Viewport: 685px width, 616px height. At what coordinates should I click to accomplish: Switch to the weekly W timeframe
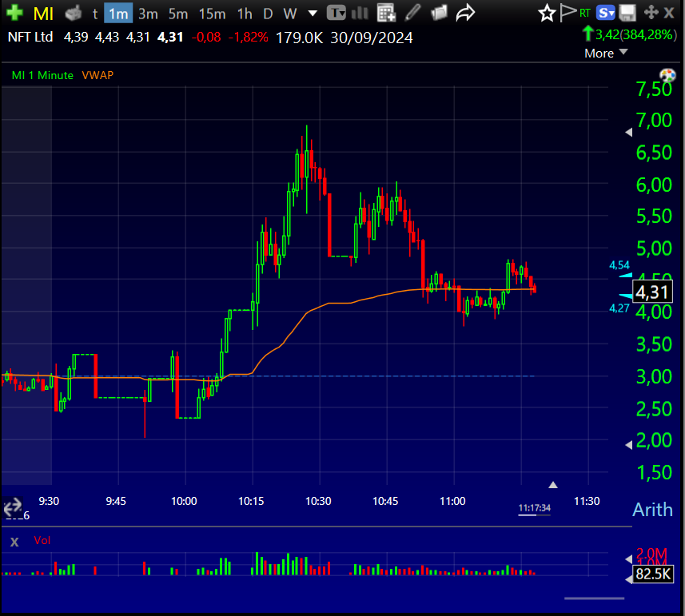pos(290,14)
